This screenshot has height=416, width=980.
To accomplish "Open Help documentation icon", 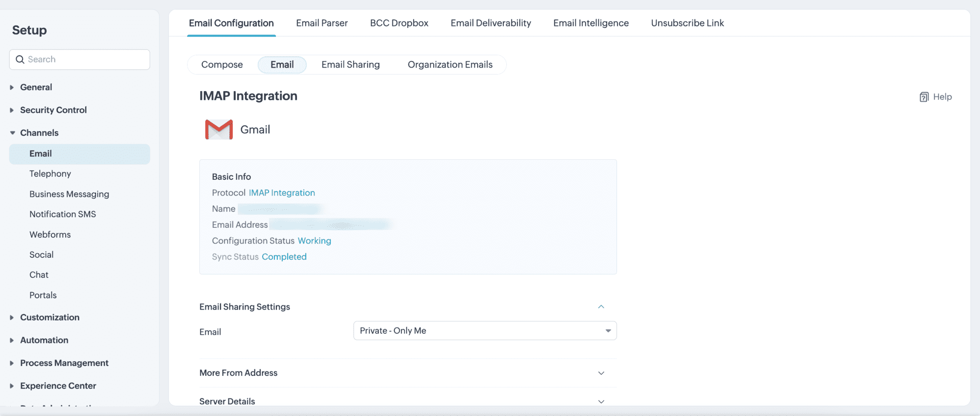I will [924, 97].
